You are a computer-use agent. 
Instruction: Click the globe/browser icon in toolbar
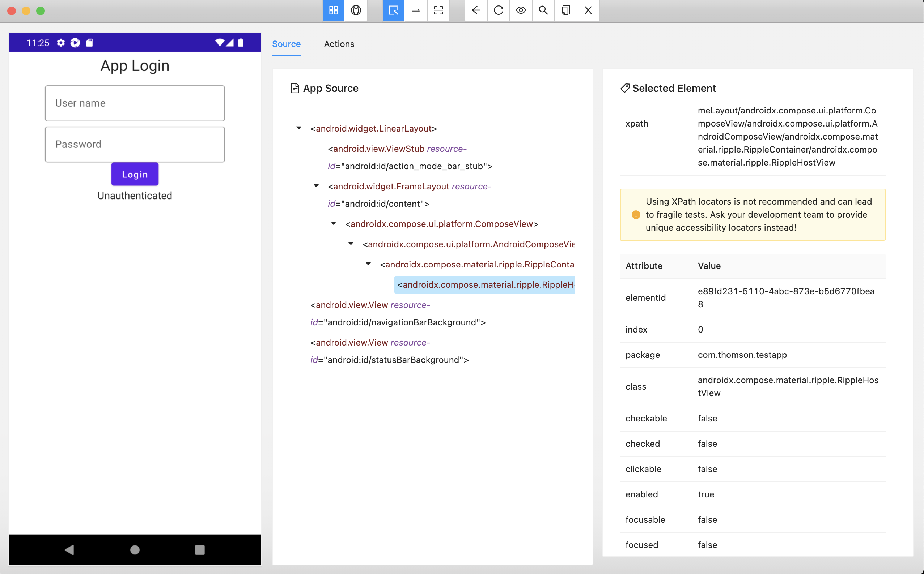click(x=356, y=10)
